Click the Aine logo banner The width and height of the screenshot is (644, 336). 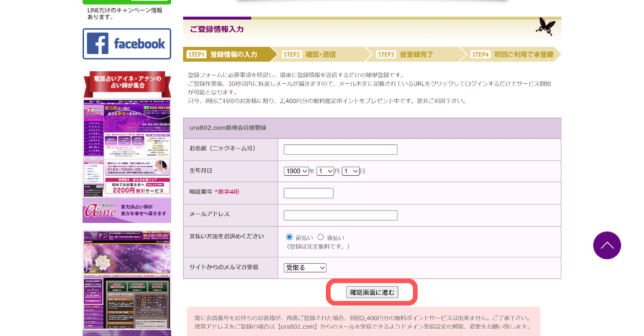click(x=126, y=210)
